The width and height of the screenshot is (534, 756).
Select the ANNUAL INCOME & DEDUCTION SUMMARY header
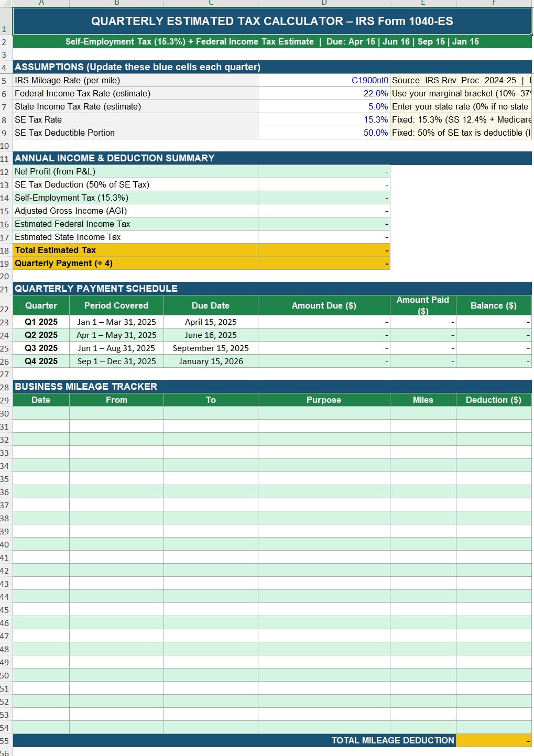(x=272, y=158)
